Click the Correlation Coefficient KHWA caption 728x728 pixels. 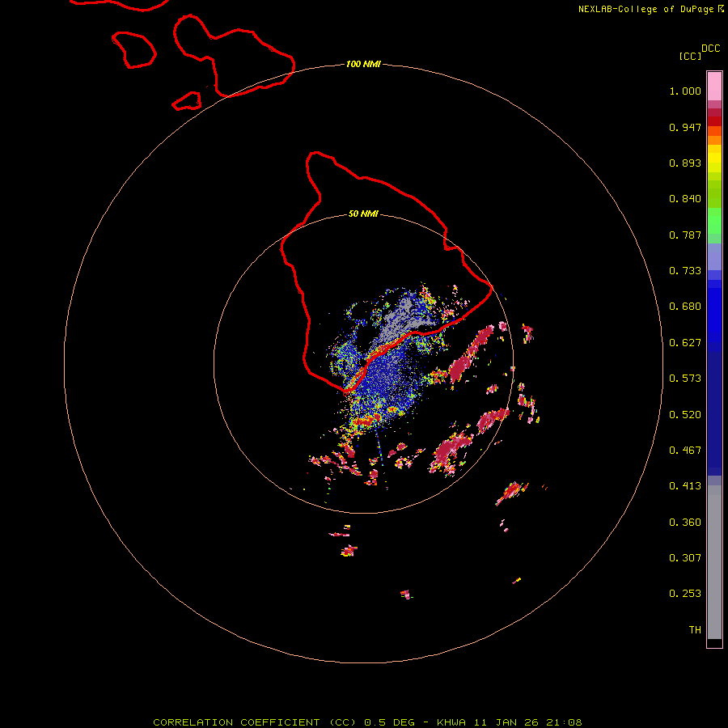(367, 722)
